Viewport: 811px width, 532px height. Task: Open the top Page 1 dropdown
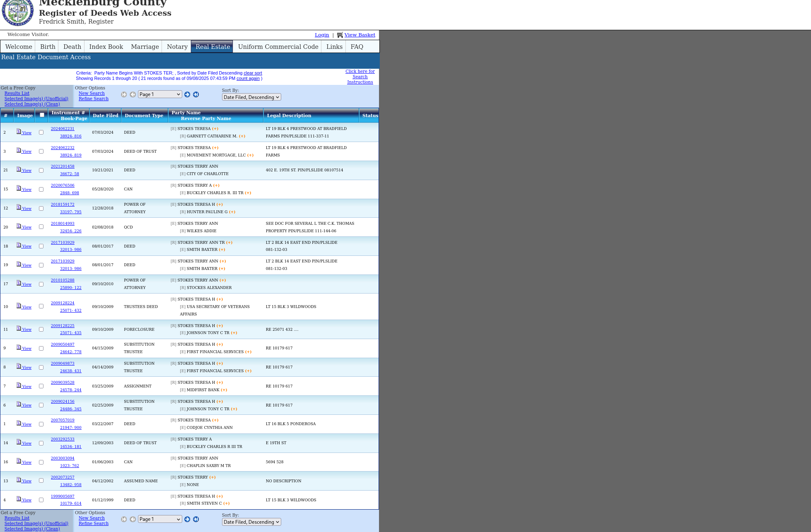point(160,94)
